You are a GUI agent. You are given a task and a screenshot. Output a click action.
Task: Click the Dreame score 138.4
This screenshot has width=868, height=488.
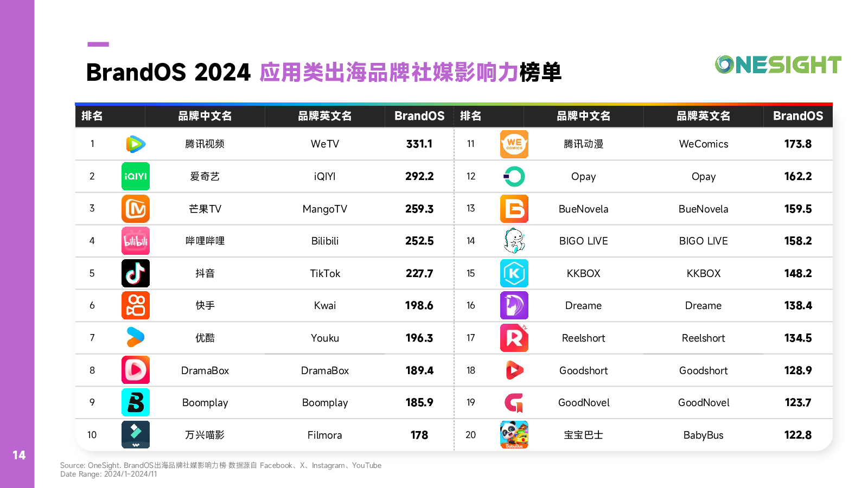[798, 305]
